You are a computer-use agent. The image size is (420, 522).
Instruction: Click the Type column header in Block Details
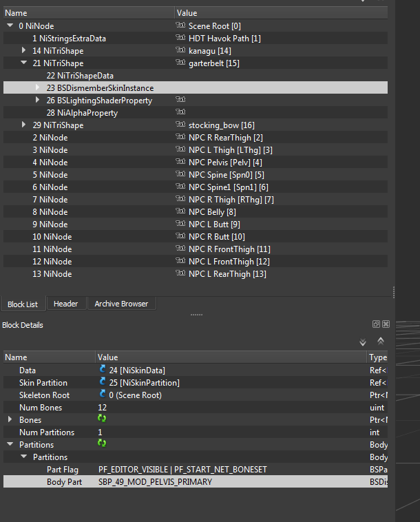(377, 357)
